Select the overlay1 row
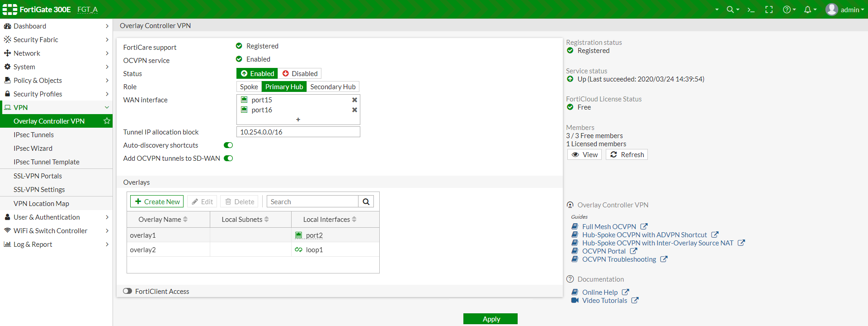868x326 pixels. click(253, 235)
